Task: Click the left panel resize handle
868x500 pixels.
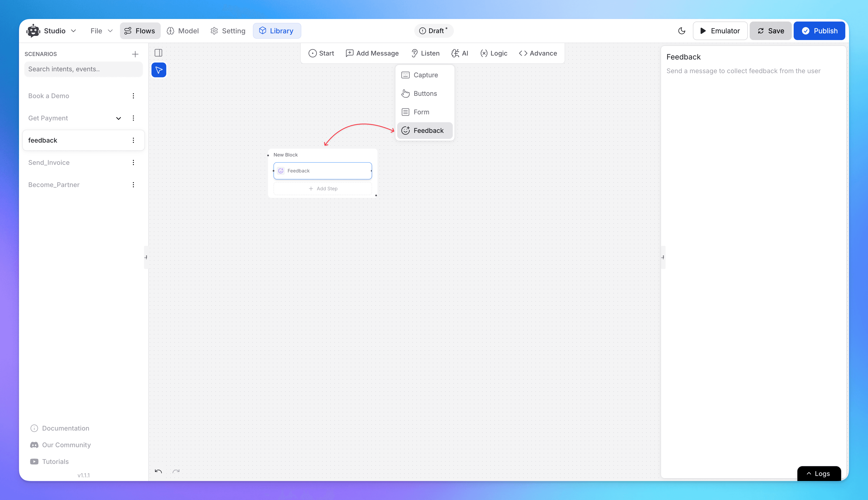Action: [x=146, y=257]
